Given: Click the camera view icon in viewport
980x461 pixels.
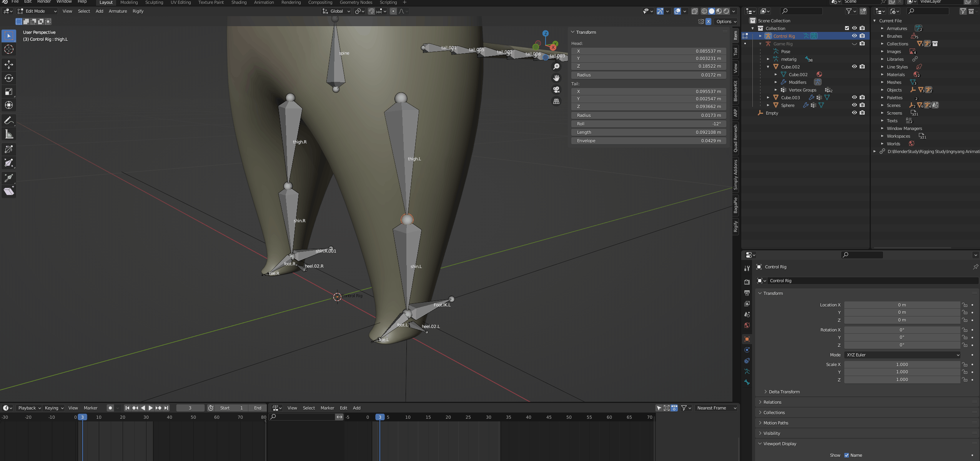Looking at the screenshot, I should 556,90.
